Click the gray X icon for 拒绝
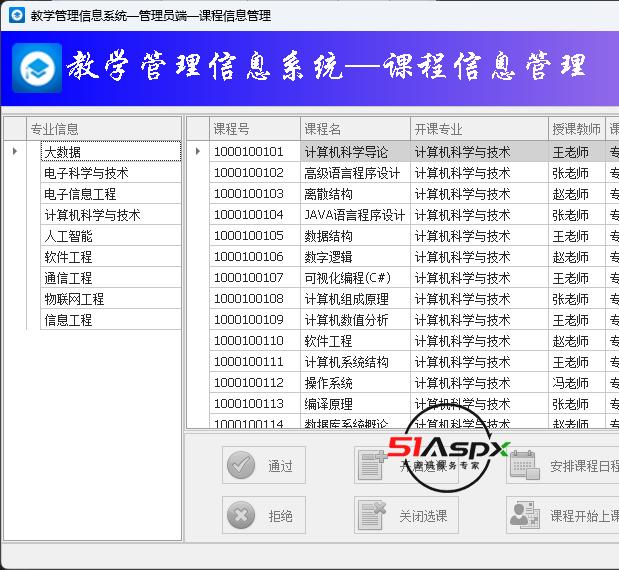619x570 pixels. [x=241, y=515]
